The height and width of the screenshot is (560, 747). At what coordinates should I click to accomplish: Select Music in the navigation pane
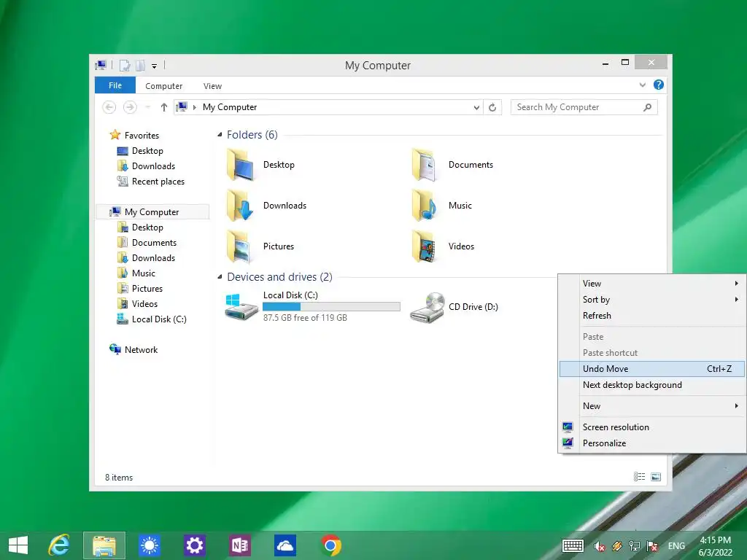pos(144,273)
